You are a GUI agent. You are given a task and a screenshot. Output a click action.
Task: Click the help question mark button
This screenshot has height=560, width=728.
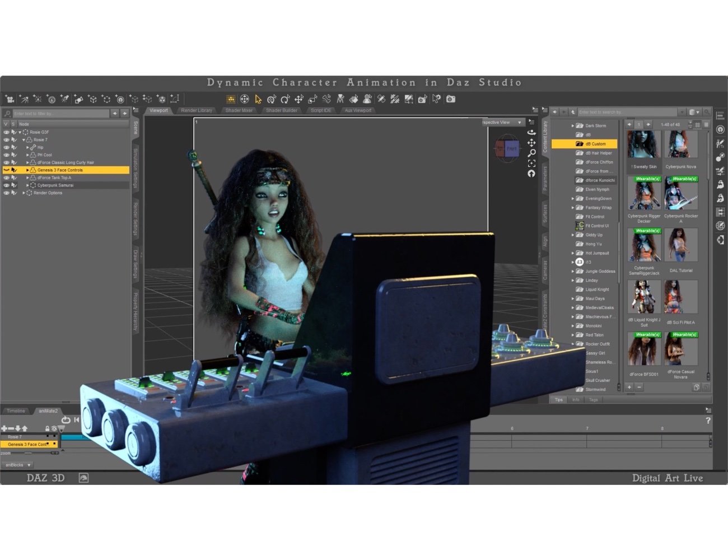coord(709,421)
